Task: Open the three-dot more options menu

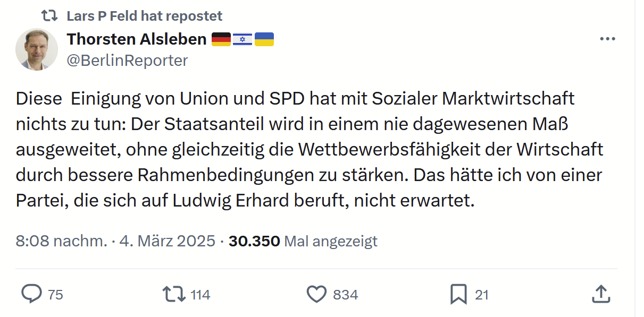Action: click(x=607, y=39)
